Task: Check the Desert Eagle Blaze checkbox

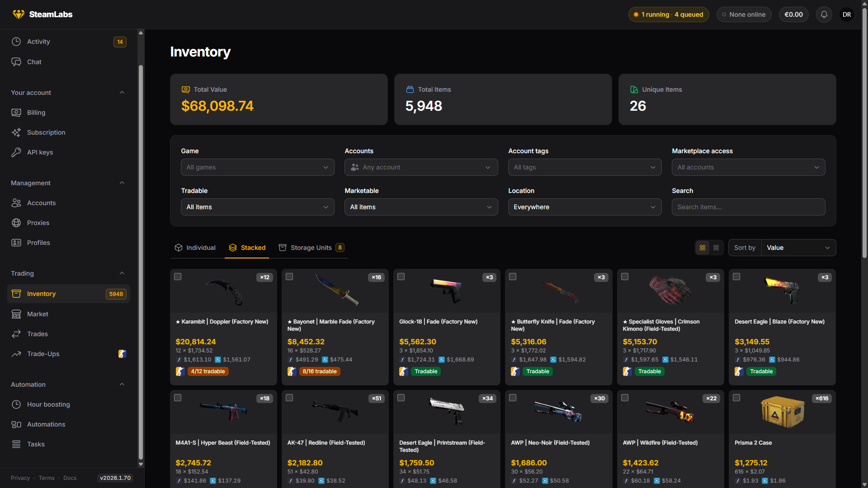Action: 736,277
